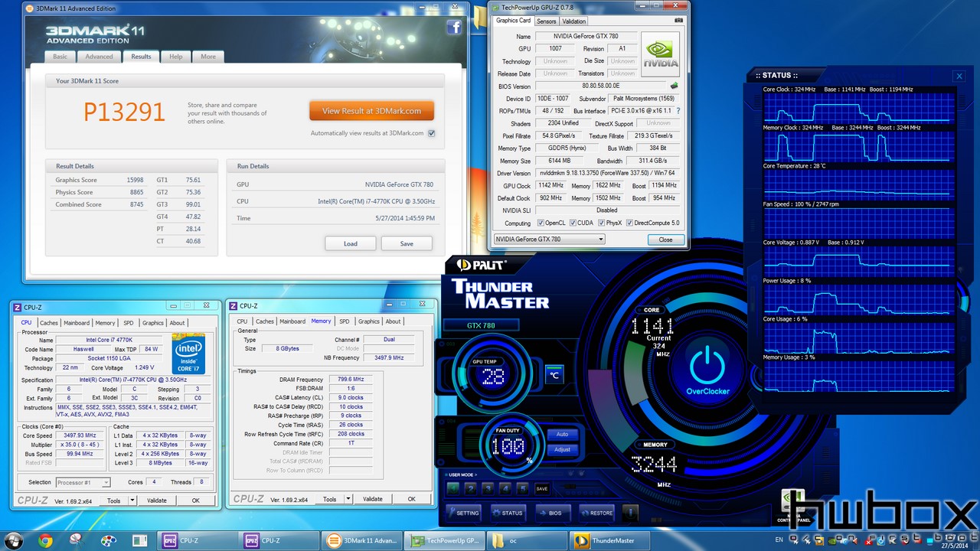Open the Help tab in 3DMark 11
The height and width of the screenshot is (551, 980).
click(x=176, y=57)
